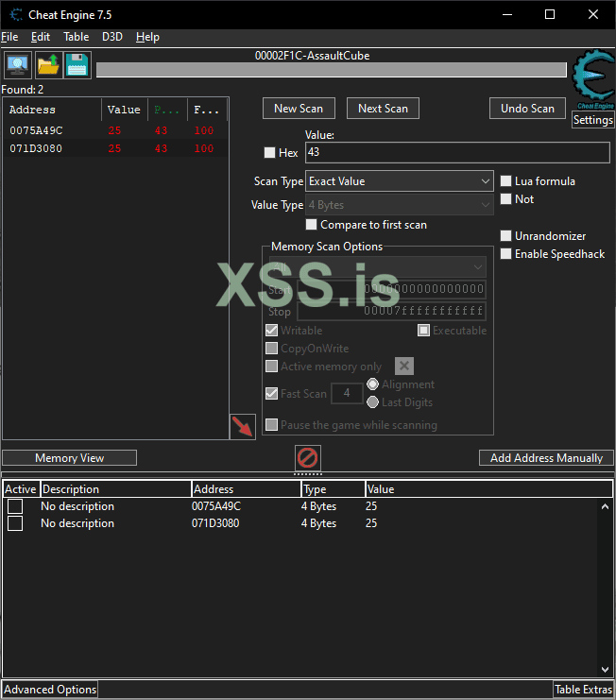Click the red arrow add-to-list icon
616x700 pixels.
243,427
